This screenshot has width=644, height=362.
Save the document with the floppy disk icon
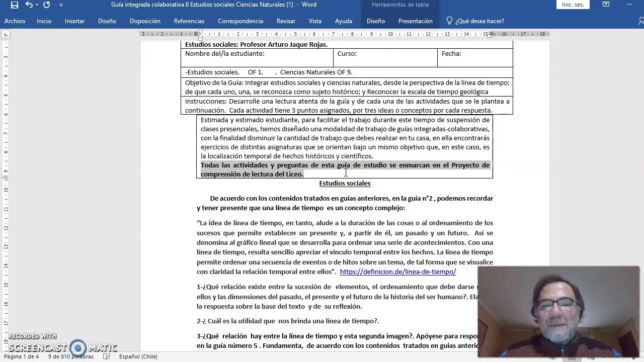(x=14, y=5)
